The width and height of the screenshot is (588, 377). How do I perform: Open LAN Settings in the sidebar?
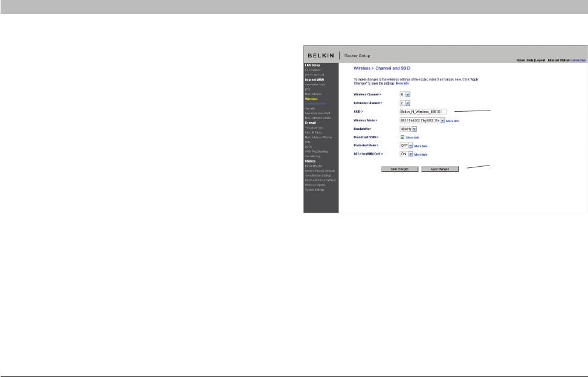click(313, 70)
